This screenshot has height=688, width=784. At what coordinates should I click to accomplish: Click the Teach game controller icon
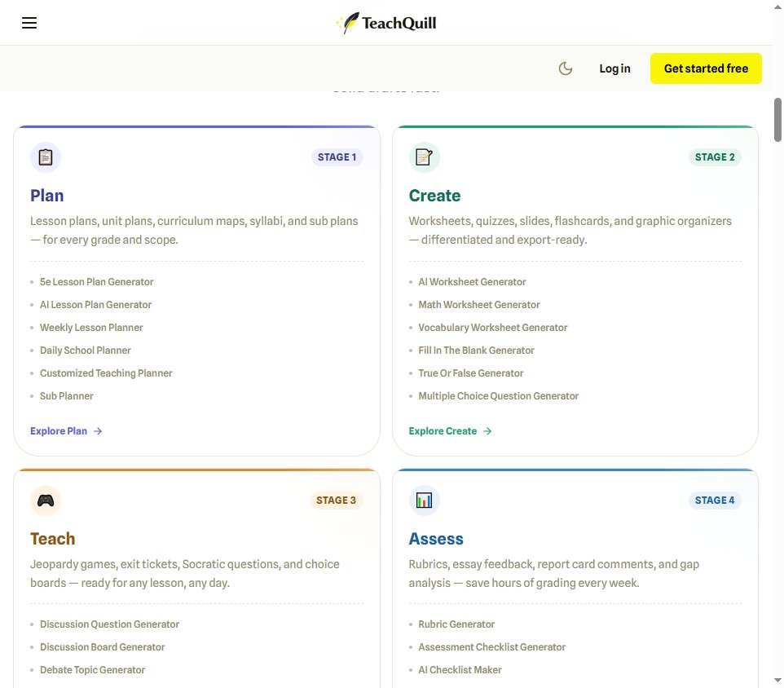pyautogui.click(x=46, y=500)
